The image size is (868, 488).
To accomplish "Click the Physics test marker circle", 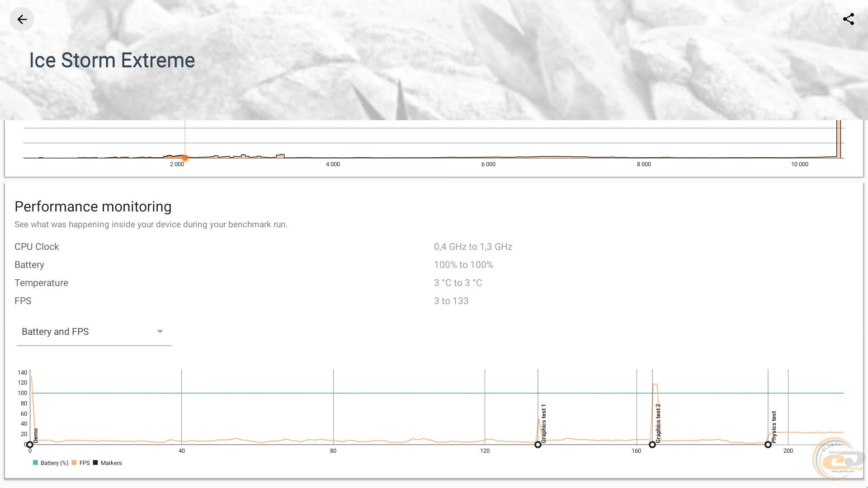I will point(768,445).
